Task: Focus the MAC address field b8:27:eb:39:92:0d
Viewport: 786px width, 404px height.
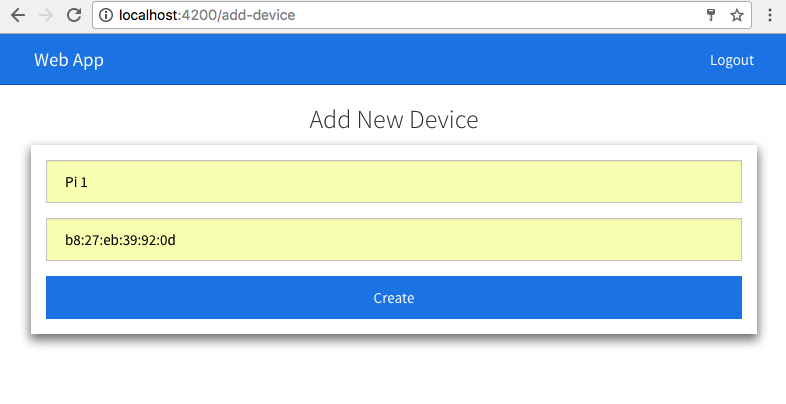Action: point(393,240)
